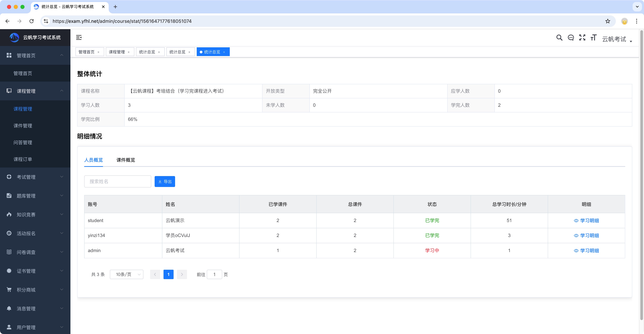Collapse the sidebar with the hamburger icon
Screen dimensions: 644x334
point(79,38)
